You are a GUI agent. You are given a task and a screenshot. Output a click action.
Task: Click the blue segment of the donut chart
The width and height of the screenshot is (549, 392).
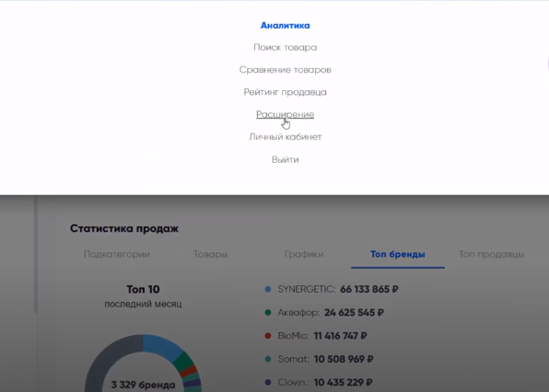coord(161,346)
